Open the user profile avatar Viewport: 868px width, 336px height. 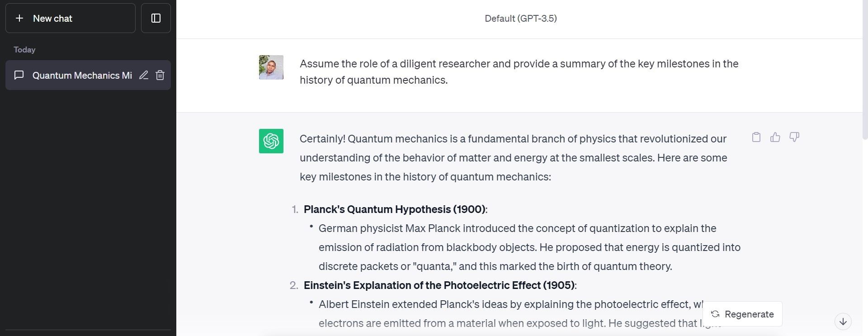click(270, 67)
